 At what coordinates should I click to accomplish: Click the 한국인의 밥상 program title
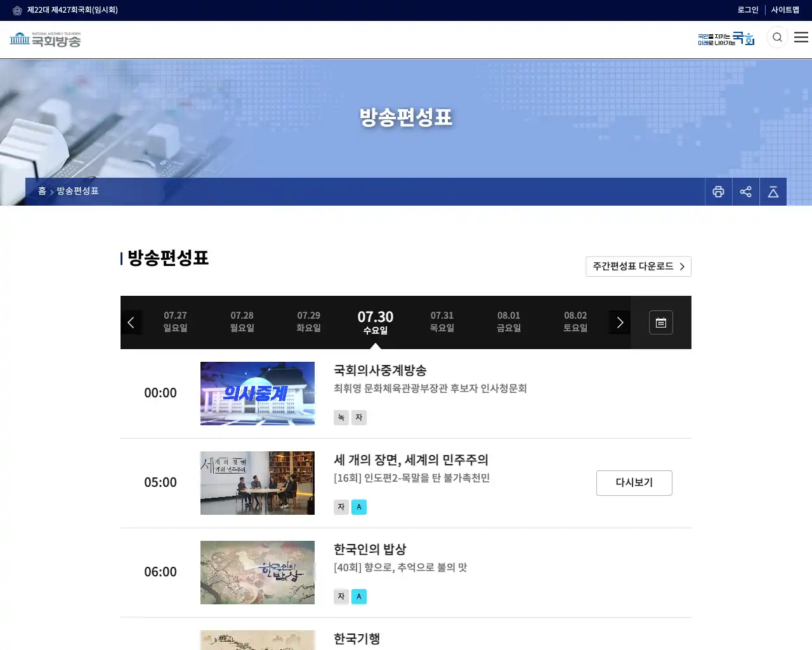[370, 549]
